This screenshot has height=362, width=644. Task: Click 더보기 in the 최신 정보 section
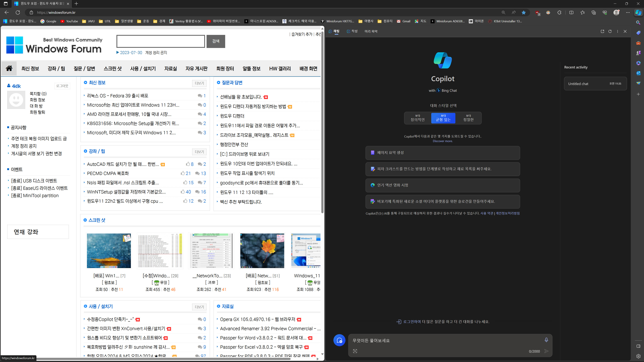pos(199,83)
